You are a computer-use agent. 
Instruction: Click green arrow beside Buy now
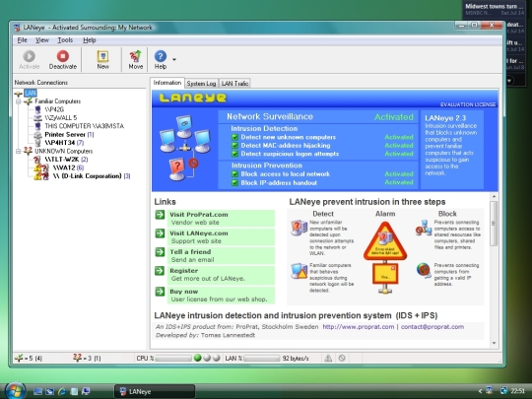[x=160, y=292]
